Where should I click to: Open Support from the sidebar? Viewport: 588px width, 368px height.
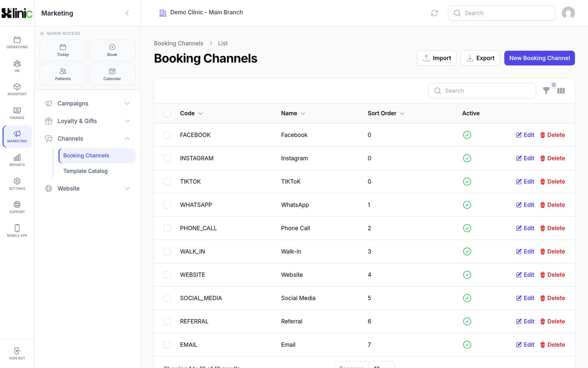tap(17, 207)
